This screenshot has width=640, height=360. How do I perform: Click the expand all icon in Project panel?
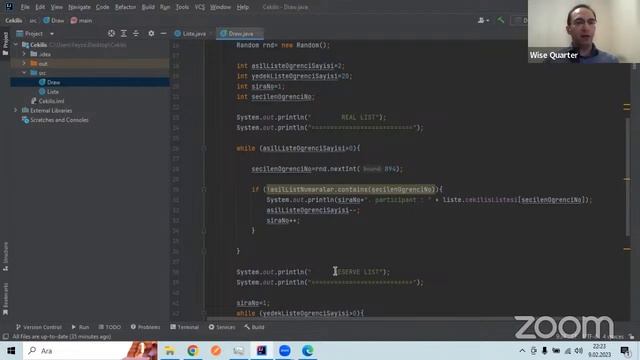pyautogui.click(x=124, y=33)
